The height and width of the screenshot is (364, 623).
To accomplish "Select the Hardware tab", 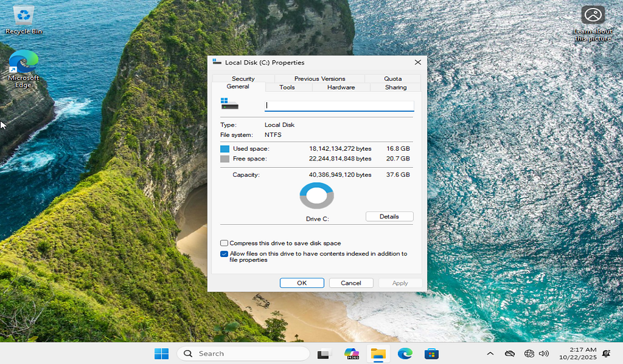I will point(341,88).
